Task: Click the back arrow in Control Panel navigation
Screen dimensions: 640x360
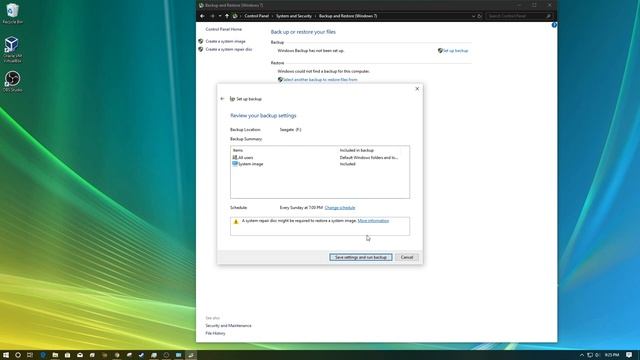Action: point(202,16)
